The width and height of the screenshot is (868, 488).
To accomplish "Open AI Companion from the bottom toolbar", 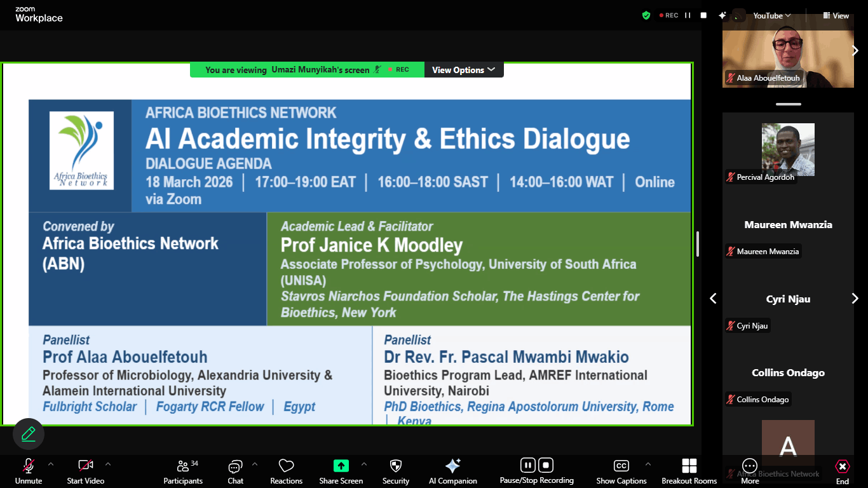I will click(x=453, y=472).
